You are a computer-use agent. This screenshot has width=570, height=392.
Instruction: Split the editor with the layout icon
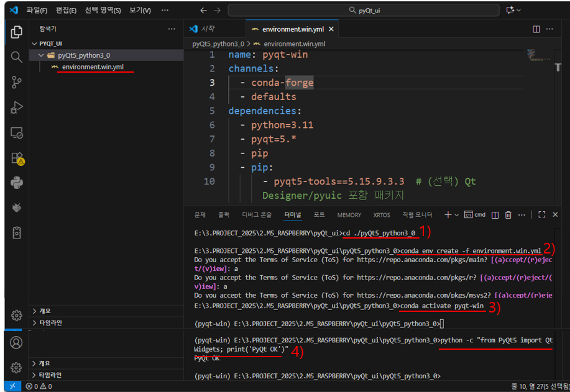[536, 29]
